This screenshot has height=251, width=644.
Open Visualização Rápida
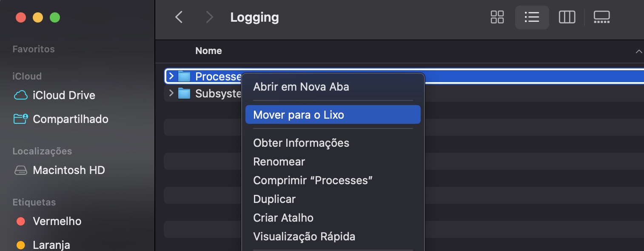pos(304,237)
